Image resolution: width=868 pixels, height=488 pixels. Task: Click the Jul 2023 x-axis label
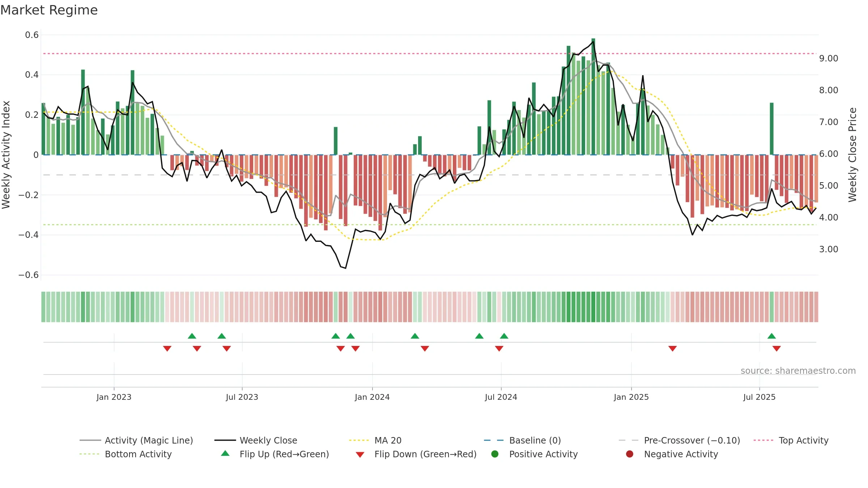point(242,397)
